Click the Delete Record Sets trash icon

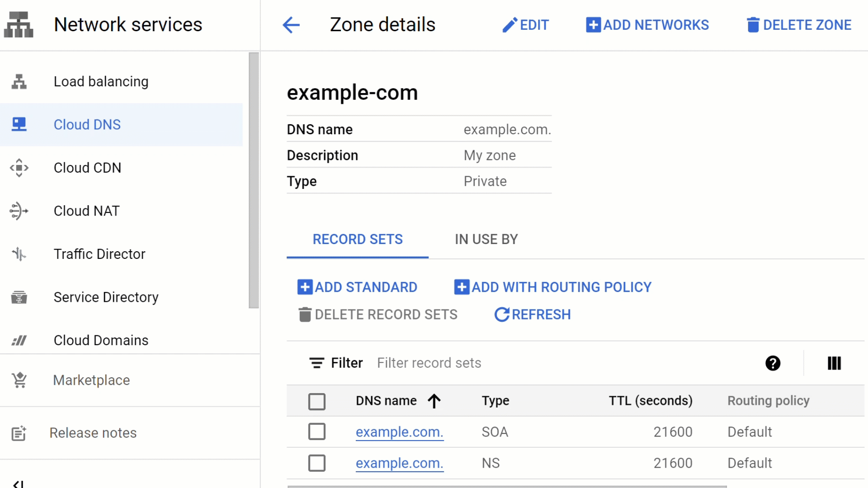coord(305,314)
